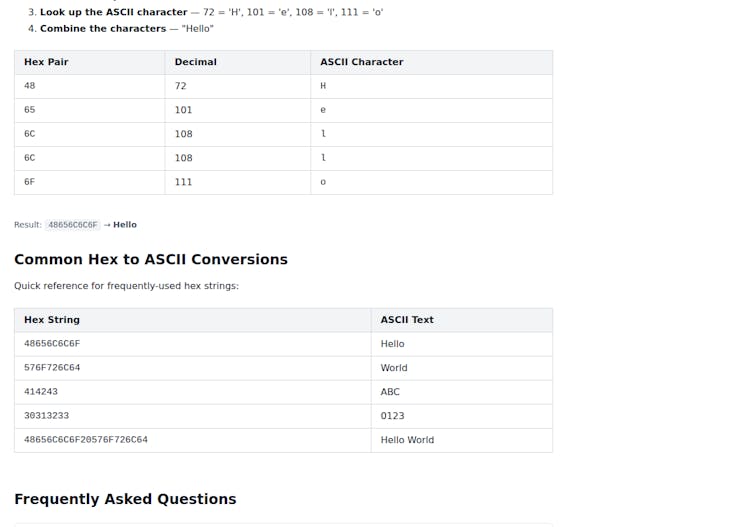This screenshot has height=527, width=750.
Task: Click the ASCII character "e" cell
Action: (x=323, y=110)
